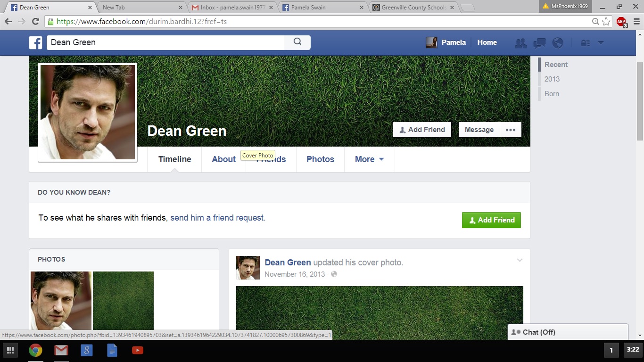This screenshot has height=362, width=644.
Task: Open the About tab
Action: 223,159
